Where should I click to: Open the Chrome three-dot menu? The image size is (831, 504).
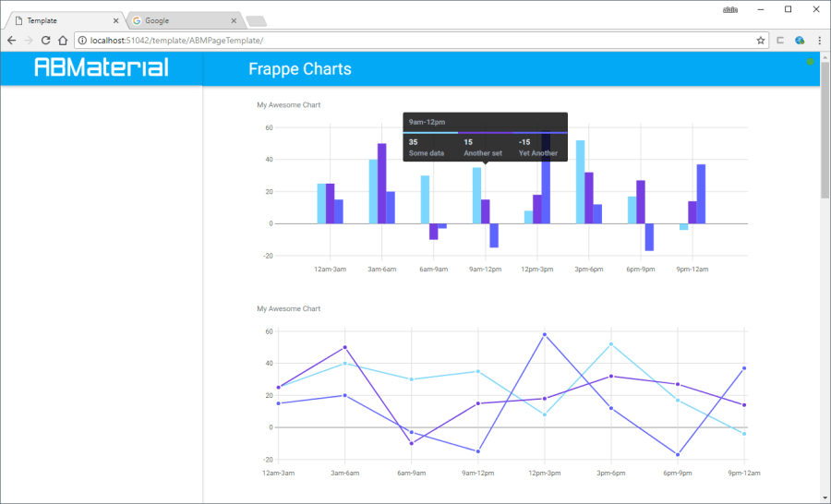[819, 41]
